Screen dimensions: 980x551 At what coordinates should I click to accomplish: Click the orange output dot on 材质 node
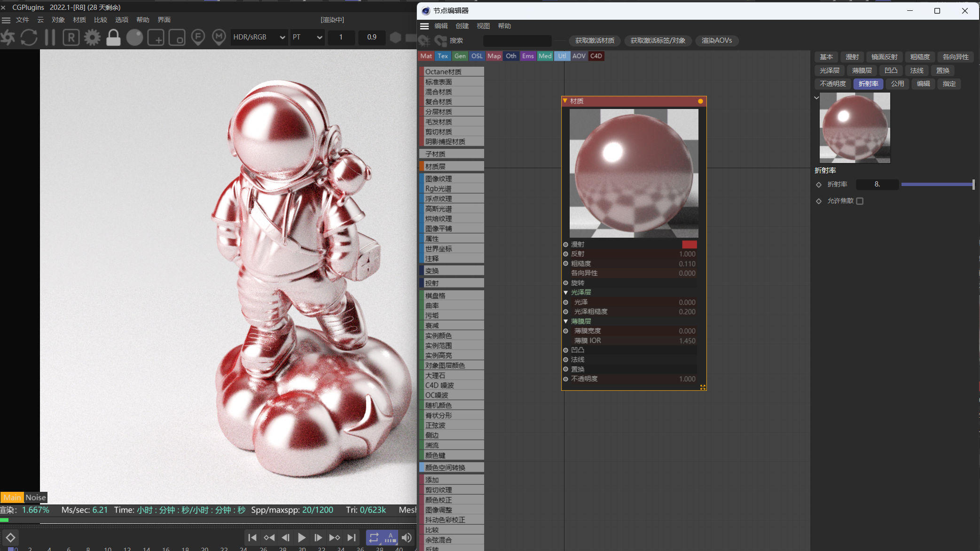pyautogui.click(x=700, y=101)
